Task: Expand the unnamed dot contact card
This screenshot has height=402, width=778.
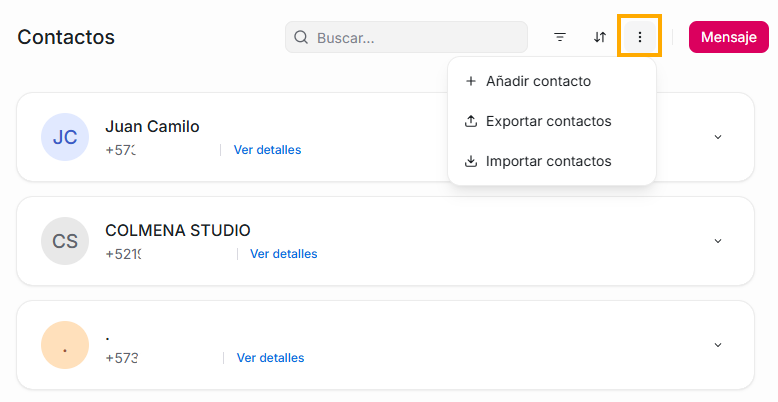Action: click(x=717, y=345)
